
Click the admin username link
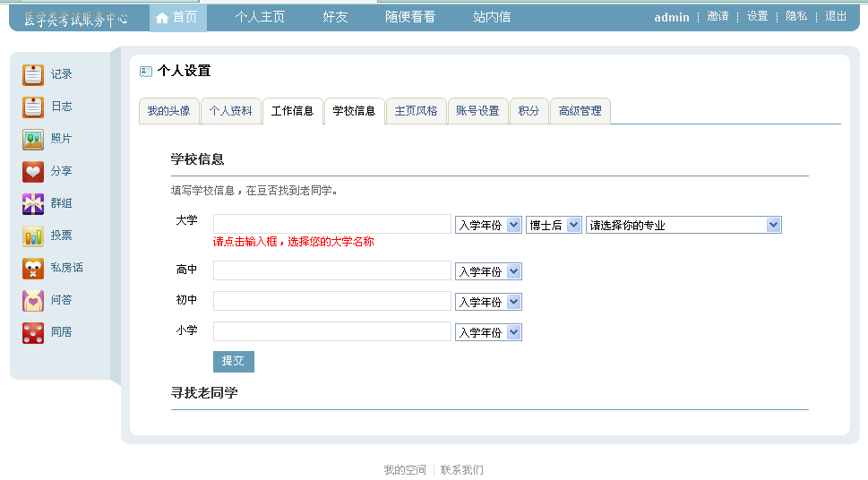(x=672, y=17)
